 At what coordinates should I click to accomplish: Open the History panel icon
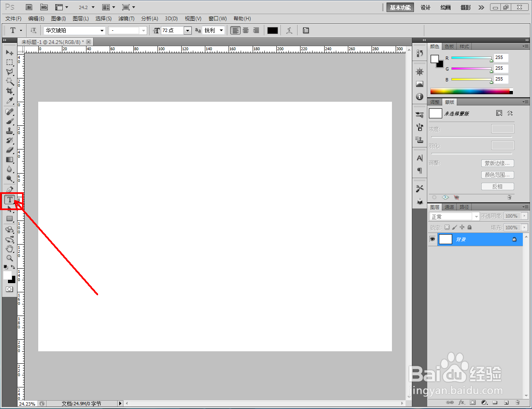(420, 53)
